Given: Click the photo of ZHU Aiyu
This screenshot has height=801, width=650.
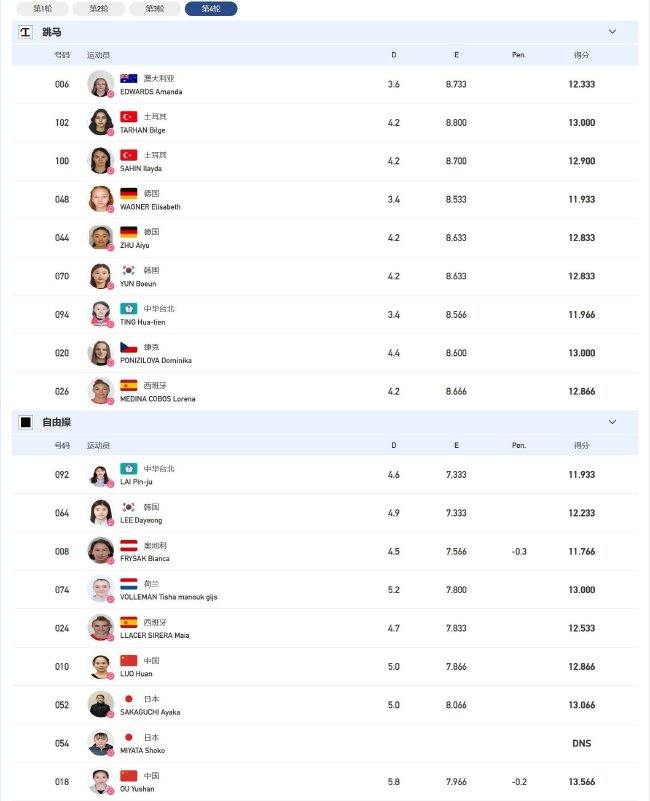Looking at the screenshot, I should coord(100,237).
